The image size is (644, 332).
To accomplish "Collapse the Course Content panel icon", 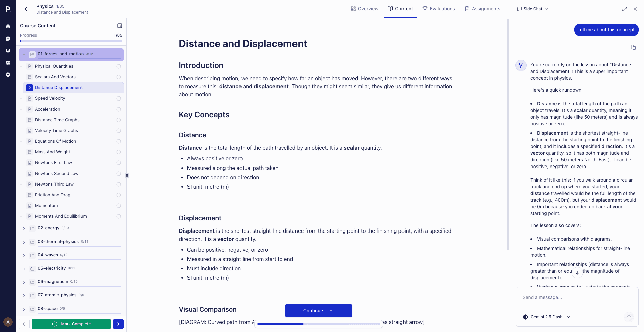I will click(120, 25).
